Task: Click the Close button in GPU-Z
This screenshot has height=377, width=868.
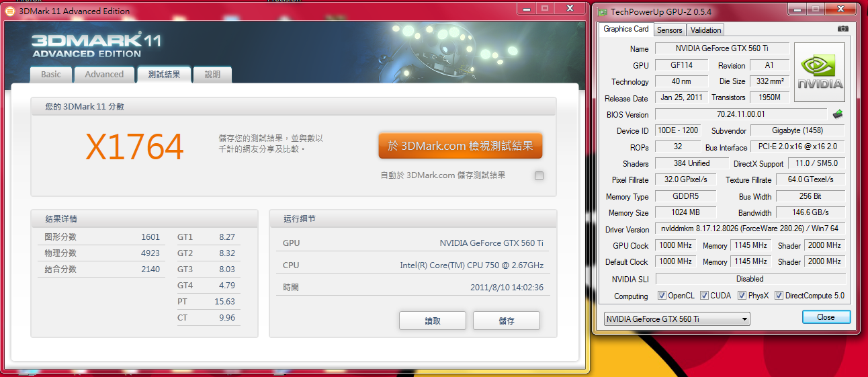Action: coord(826,317)
